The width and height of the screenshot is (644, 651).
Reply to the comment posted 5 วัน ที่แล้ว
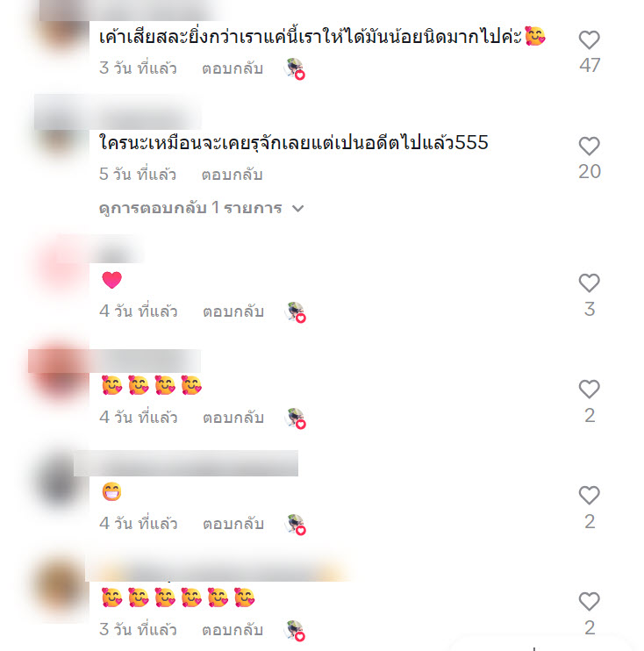click(233, 175)
